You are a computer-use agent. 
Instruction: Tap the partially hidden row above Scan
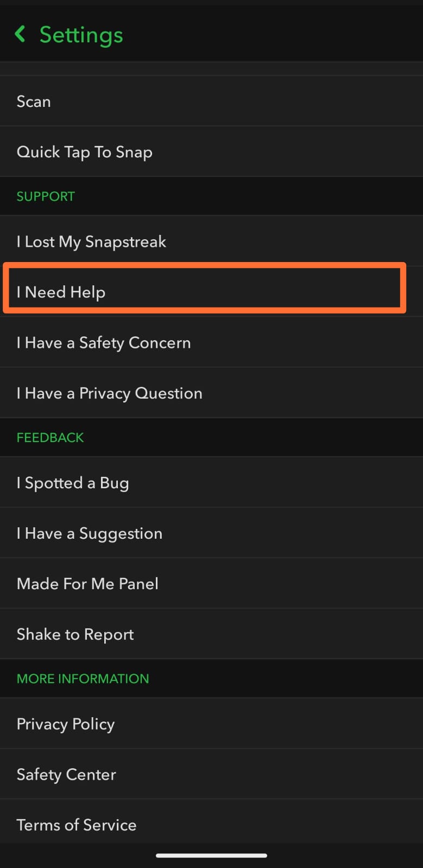pyautogui.click(x=211, y=69)
